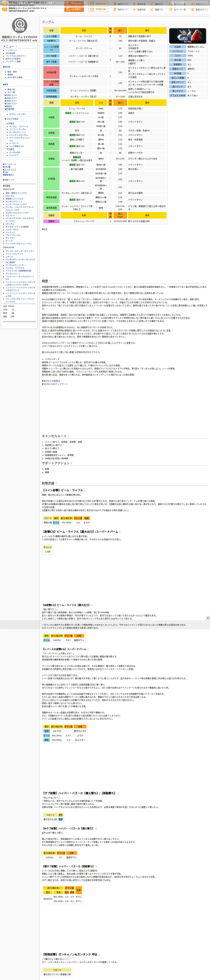Collapse the ▼掲示板 sidebar section
The height and width of the screenshot is (980, 210).
[7, 67]
